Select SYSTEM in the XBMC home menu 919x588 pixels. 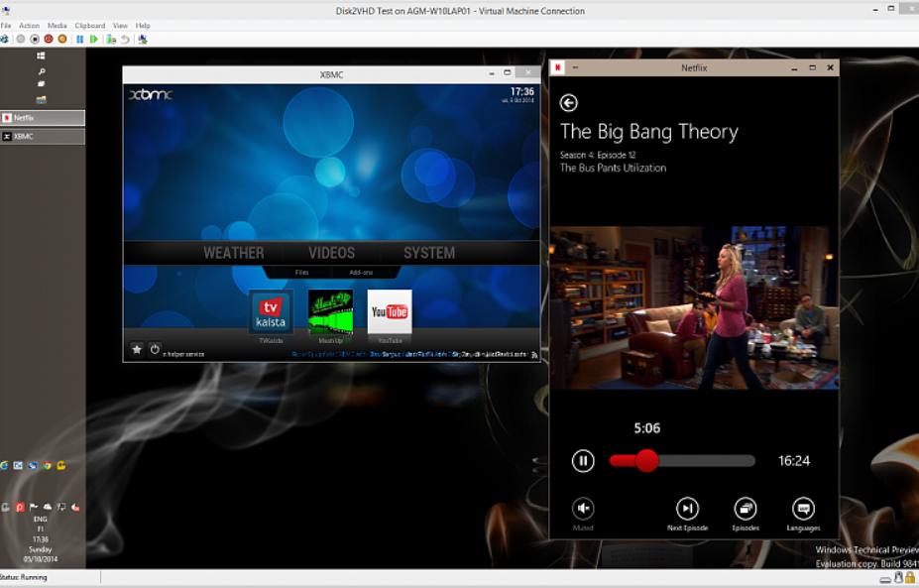pos(428,253)
